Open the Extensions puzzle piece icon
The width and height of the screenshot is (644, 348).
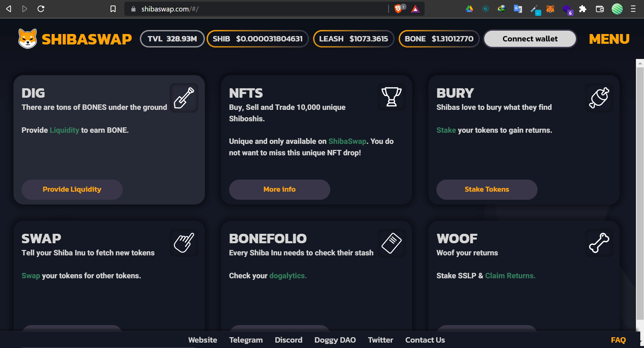coord(583,9)
